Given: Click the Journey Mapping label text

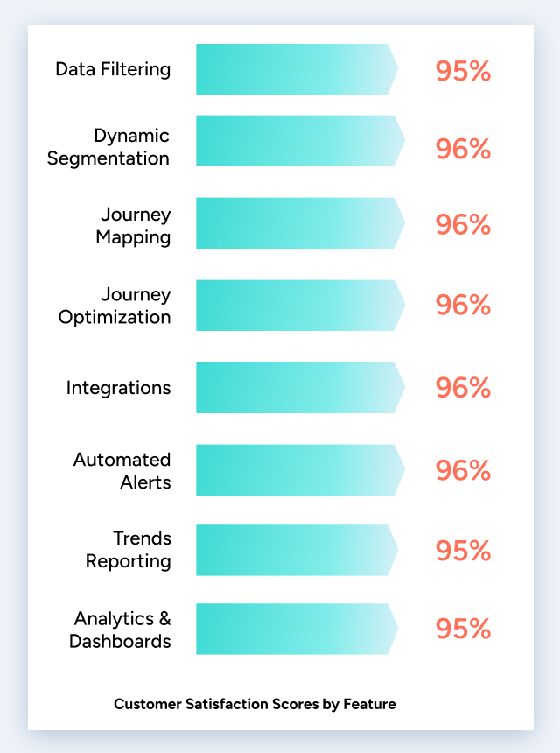Looking at the screenshot, I should (133, 225).
